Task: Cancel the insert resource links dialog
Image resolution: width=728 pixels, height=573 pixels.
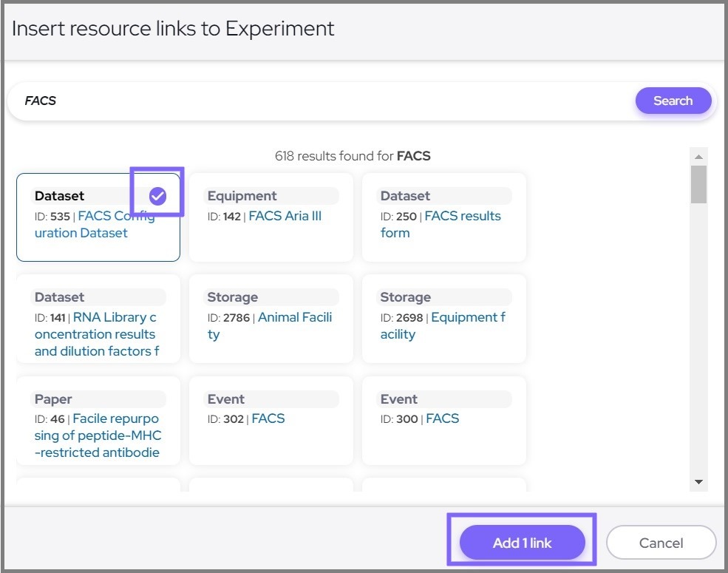Action: click(661, 543)
